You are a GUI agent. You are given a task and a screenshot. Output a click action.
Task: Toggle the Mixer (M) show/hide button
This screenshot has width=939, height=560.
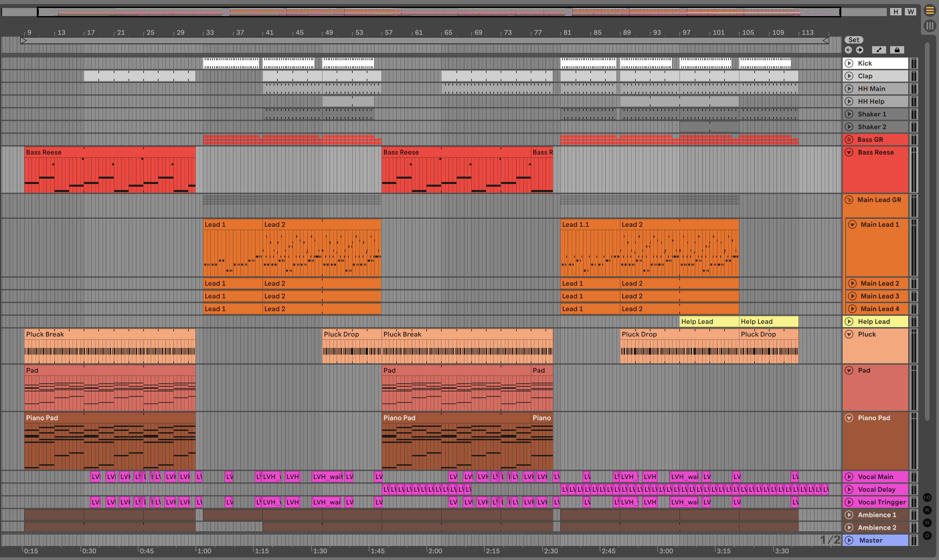927,523
